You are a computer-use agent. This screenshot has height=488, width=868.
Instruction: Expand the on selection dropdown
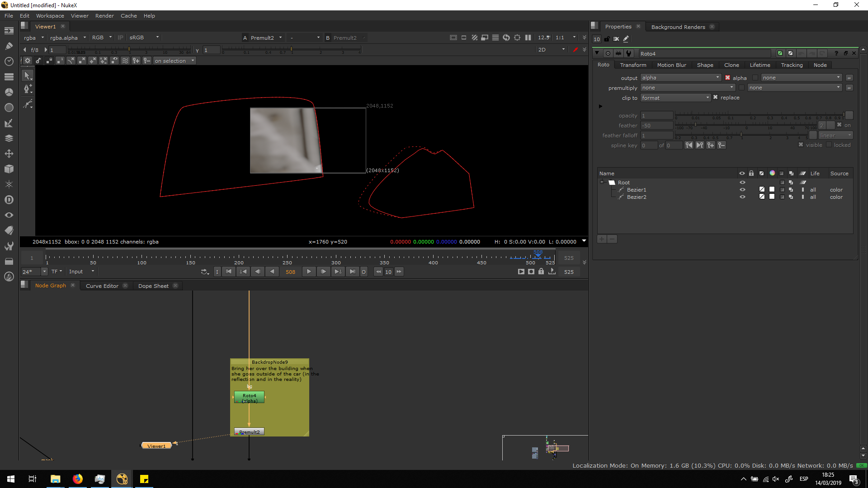175,61
